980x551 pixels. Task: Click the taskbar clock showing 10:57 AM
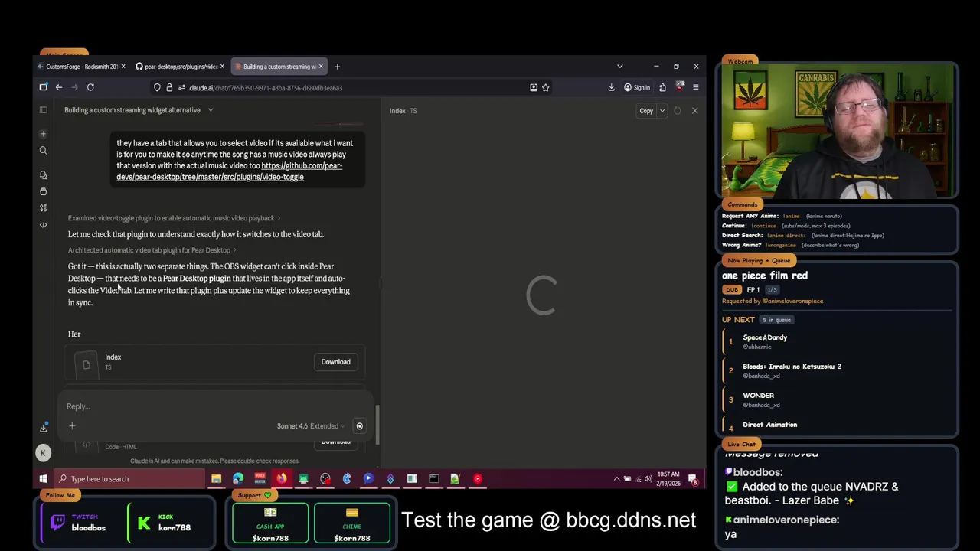click(x=670, y=479)
